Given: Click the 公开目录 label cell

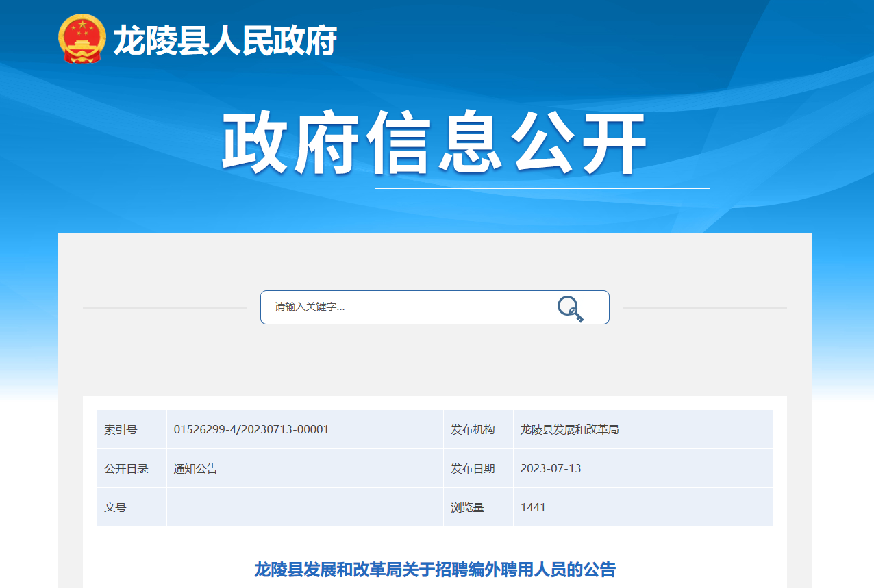Looking at the screenshot, I should pos(127,469).
